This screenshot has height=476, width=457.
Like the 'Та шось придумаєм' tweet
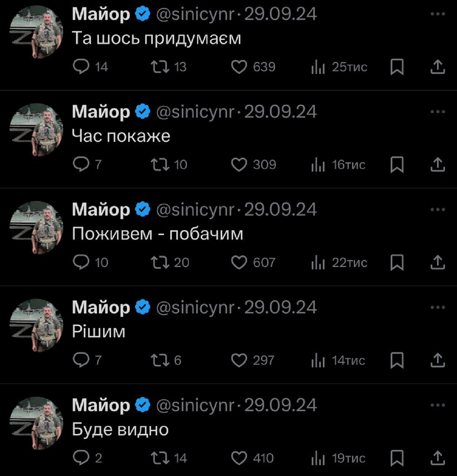[239, 66]
